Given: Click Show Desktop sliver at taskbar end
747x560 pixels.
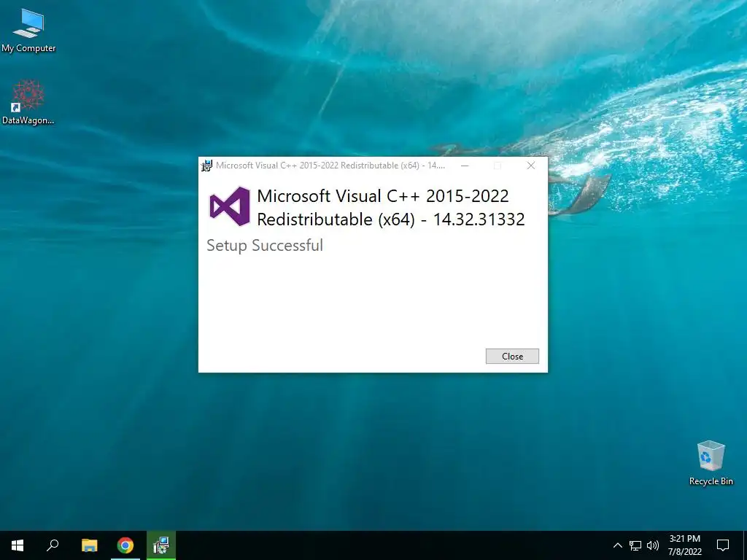Looking at the screenshot, I should pyautogui.click(x=745, y=545).
